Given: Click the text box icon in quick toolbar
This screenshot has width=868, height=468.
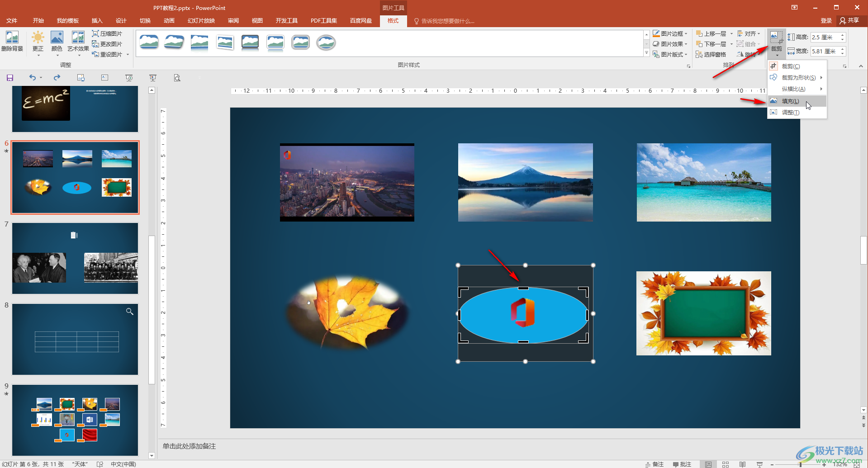Looking at the screenshot, I should [x=105, y=78].
